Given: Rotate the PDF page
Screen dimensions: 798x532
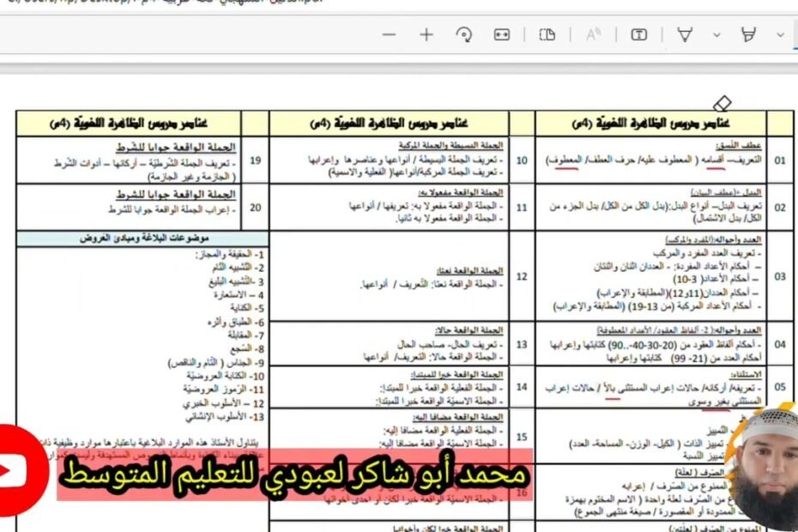Looking at the screenshot, I should click(464, 35).
